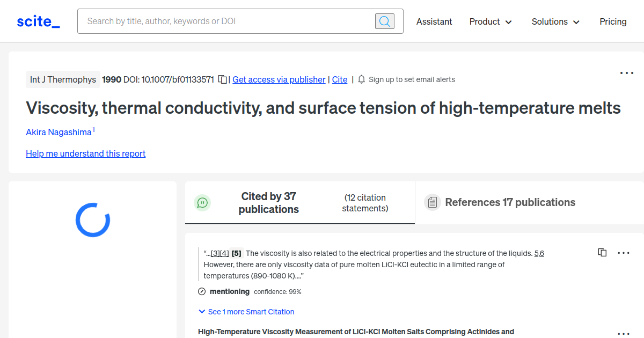Click the search magnifier icon

pyautogui.click(x=384, y=21)
